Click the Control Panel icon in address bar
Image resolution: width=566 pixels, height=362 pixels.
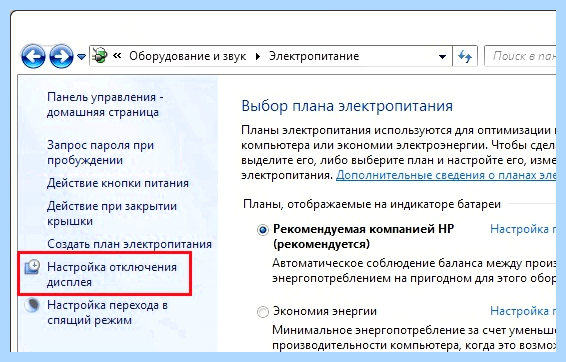click(x=100, y=56)
